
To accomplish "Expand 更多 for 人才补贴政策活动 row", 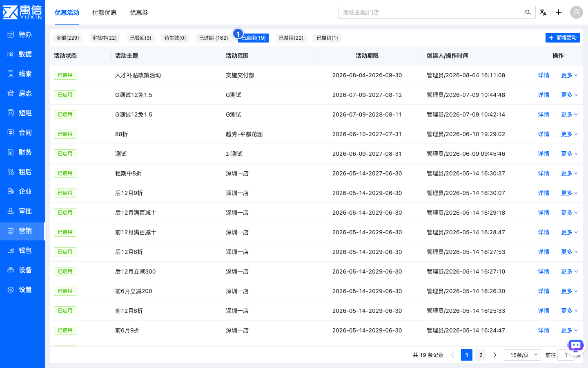I will [570, 75].
